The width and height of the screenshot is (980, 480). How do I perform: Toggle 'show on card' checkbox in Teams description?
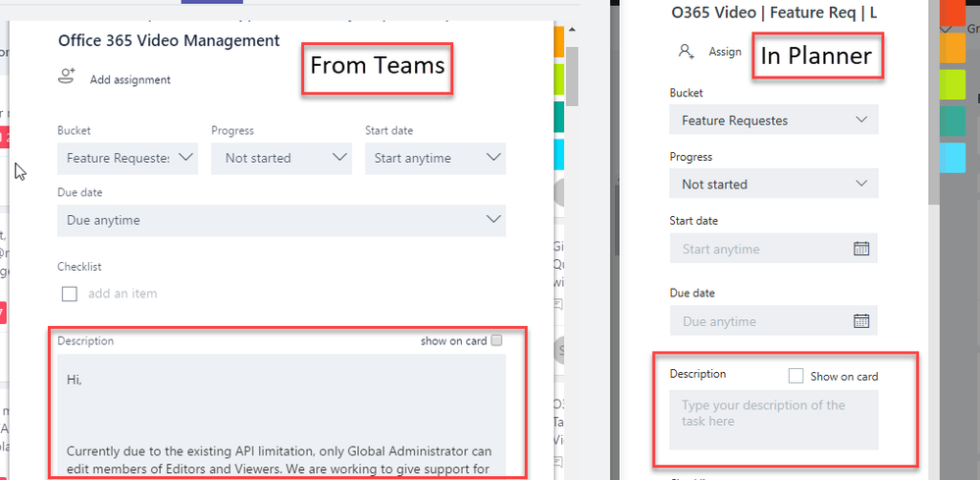497,340
